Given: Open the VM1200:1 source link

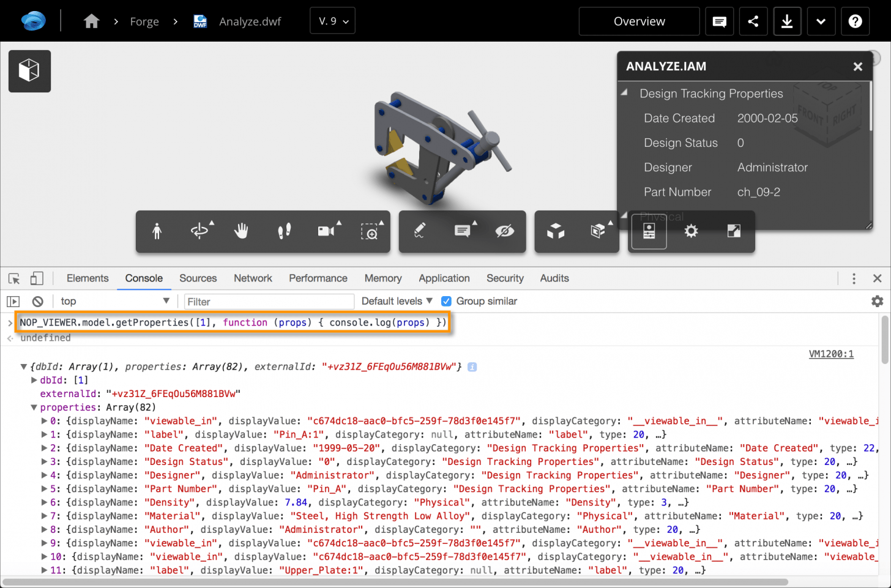Looking at the screenshot, I should point(831,354).
